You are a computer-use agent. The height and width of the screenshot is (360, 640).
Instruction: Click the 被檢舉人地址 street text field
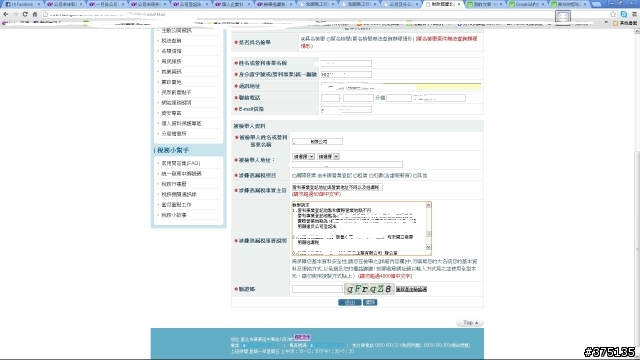[x=347, y=164]
